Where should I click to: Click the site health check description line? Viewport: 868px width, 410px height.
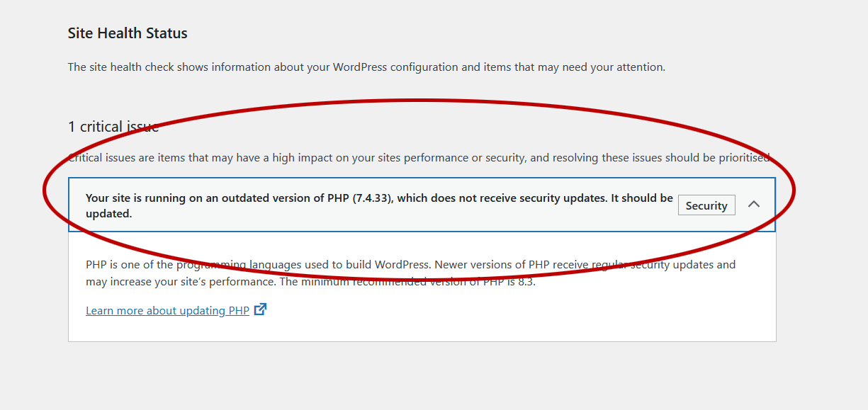(x=366, y=67)
